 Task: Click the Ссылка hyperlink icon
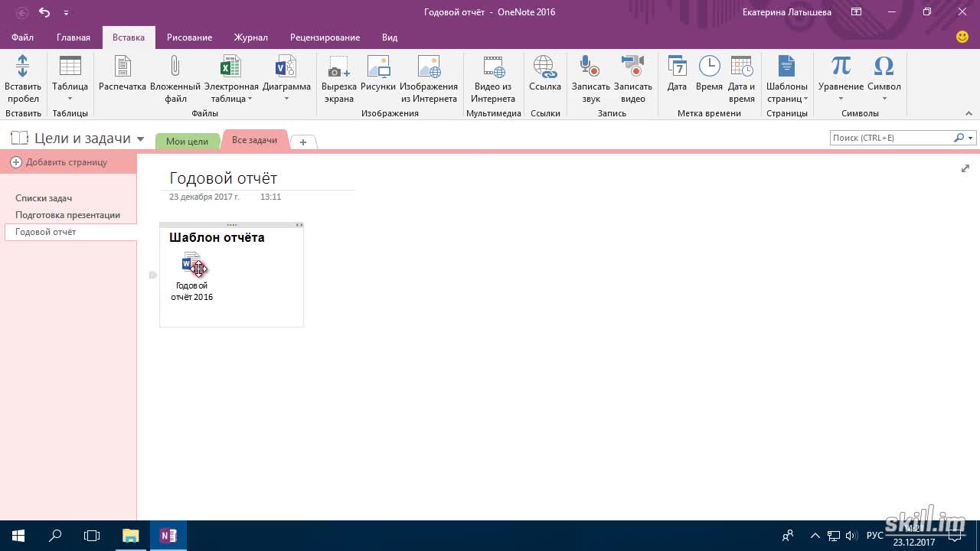[x=545, y=67]
